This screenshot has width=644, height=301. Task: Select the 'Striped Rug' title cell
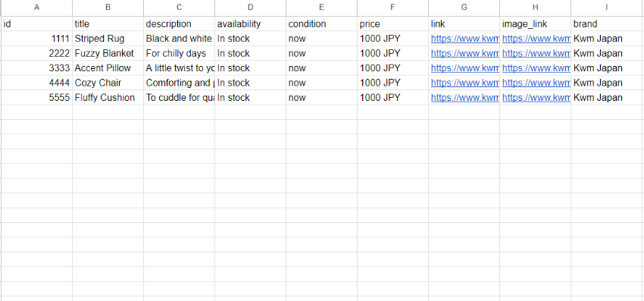(108, 39)
